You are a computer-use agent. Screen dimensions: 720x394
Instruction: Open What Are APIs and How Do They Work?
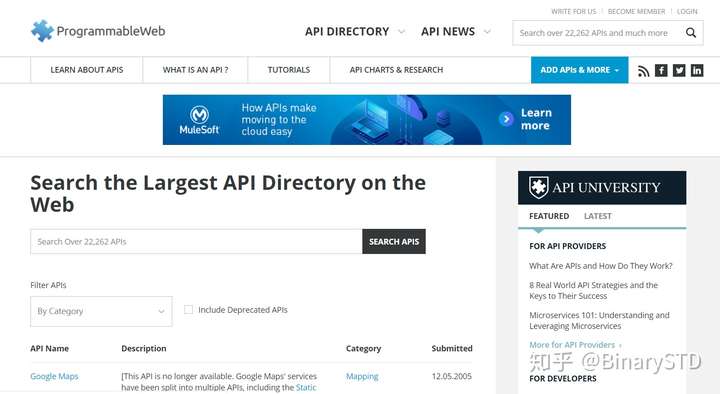601,266
